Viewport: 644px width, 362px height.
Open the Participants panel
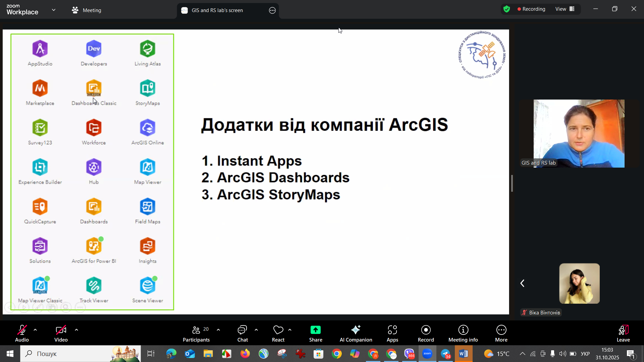[196, 333]
